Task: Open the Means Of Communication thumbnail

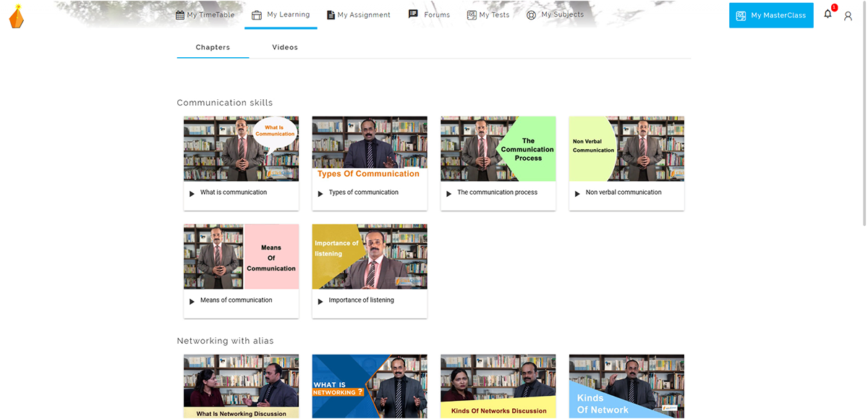Action: coord(241,256)
